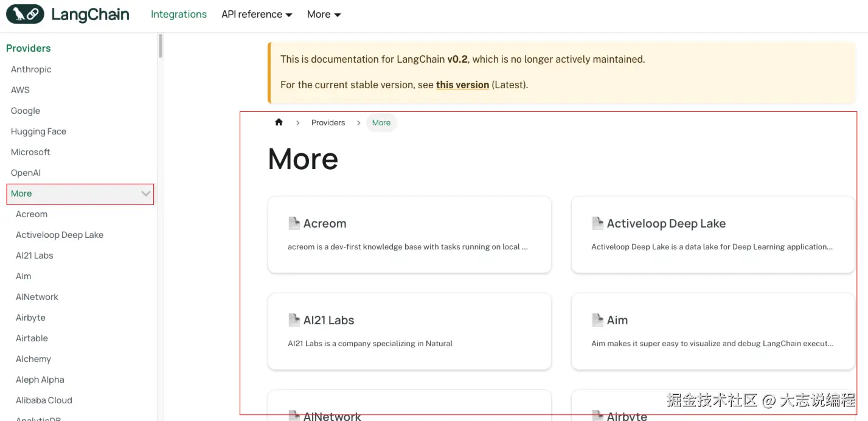Open AINetwork sidebar entry
This screenshot has height=421, width=868.
click(37, 297)
